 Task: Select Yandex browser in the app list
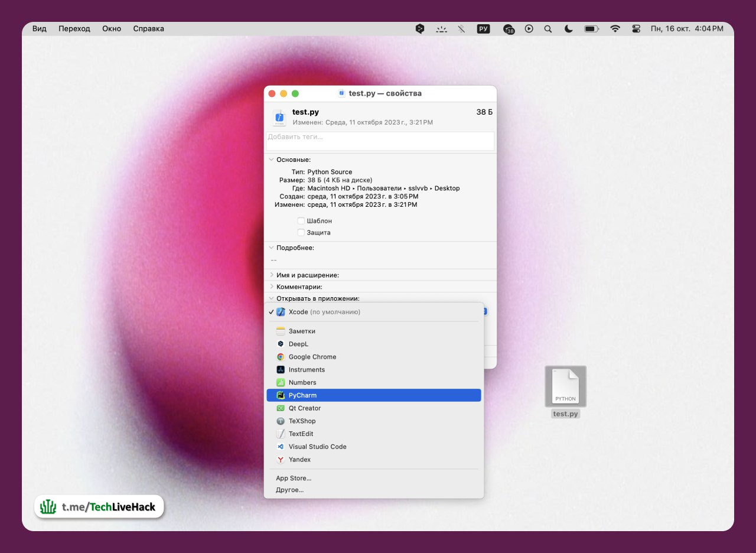point(374,460)
